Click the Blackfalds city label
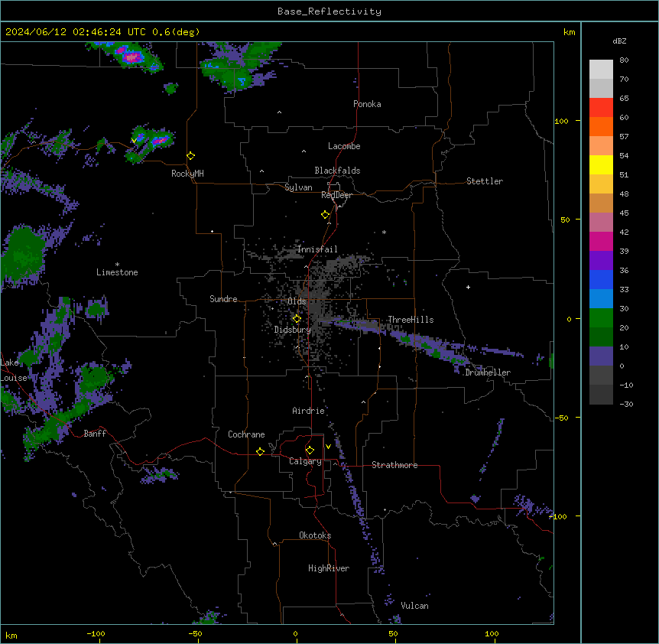 point(337,171)
